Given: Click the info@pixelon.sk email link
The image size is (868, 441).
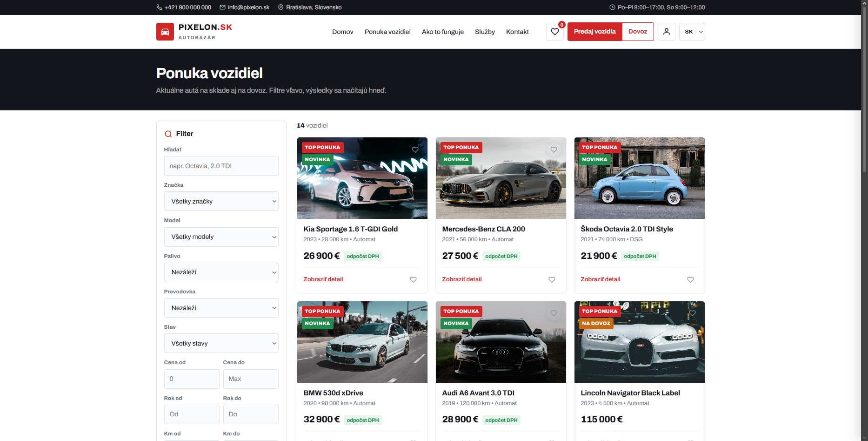Looking at the screenshot, I should click(x=248, y=7).
